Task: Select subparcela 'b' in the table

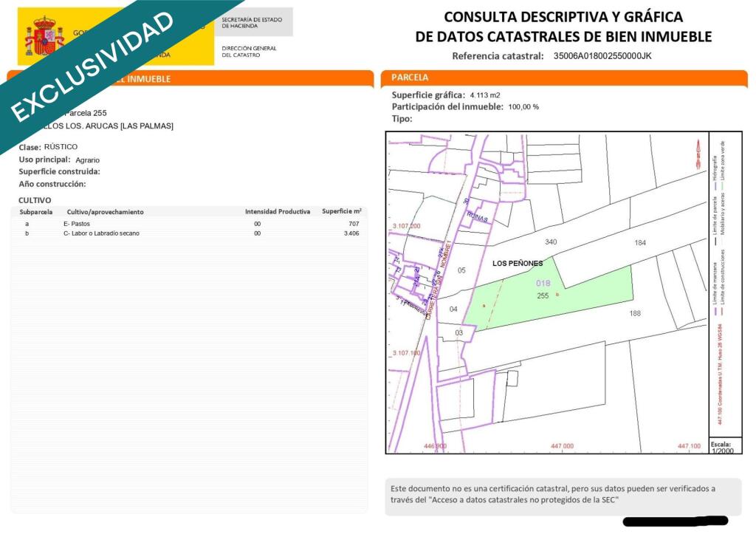Action: click(x=27, y=233)
